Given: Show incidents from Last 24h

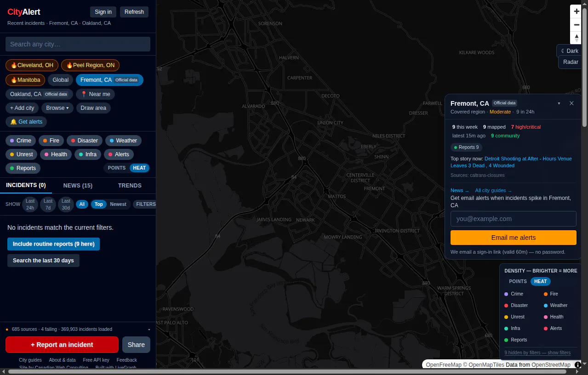Looking at the screenshot, I should [30, 204].
